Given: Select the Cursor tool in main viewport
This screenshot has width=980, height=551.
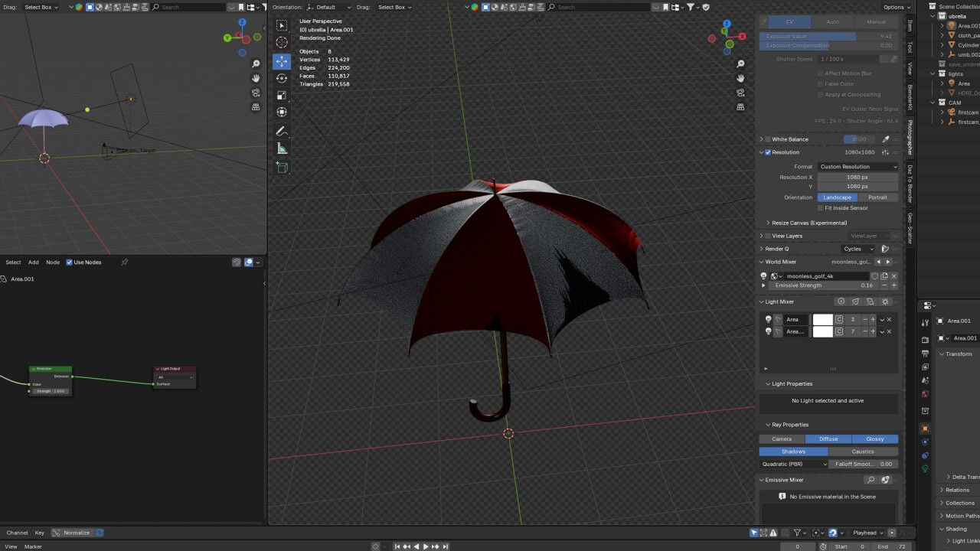Looking at the screenshot, I should (x=282, y=43).
